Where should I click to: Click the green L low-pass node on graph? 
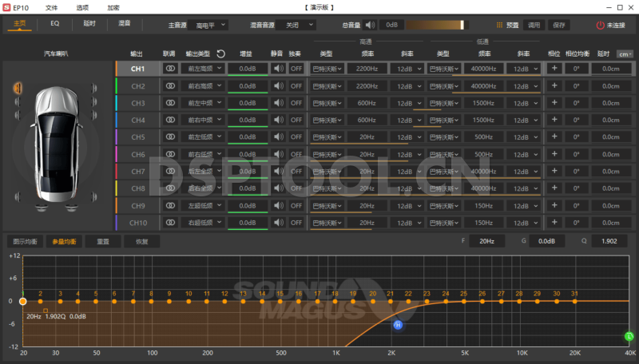(x=629, y=336)
